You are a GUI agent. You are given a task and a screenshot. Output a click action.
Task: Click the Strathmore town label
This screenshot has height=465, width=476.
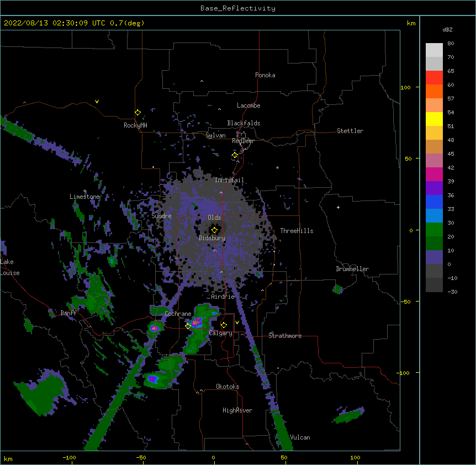[285, 336]
